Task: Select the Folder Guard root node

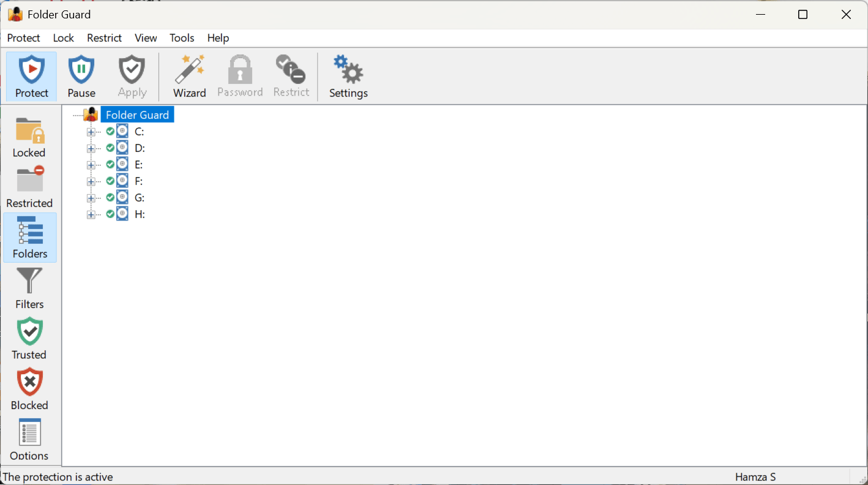Action: tap(137, 115)
